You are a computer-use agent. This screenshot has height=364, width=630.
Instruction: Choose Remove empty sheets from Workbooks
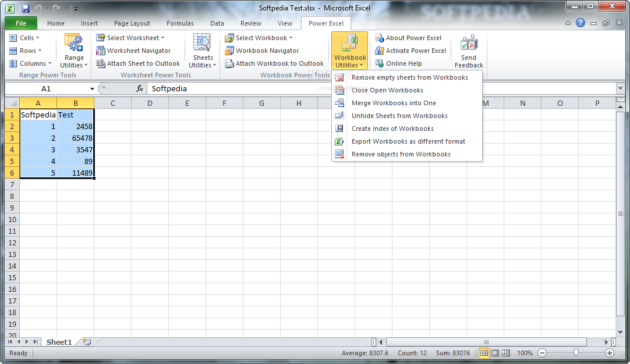(407, 77)
